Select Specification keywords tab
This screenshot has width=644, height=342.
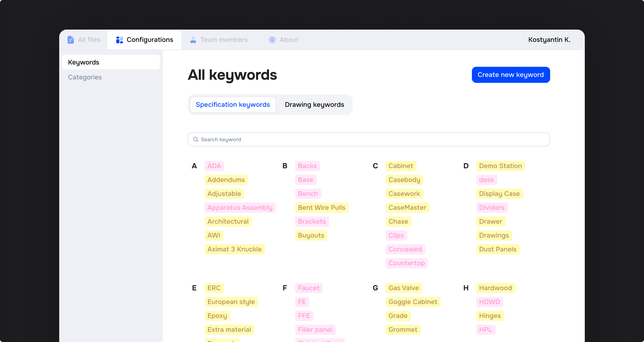[232, 105]
